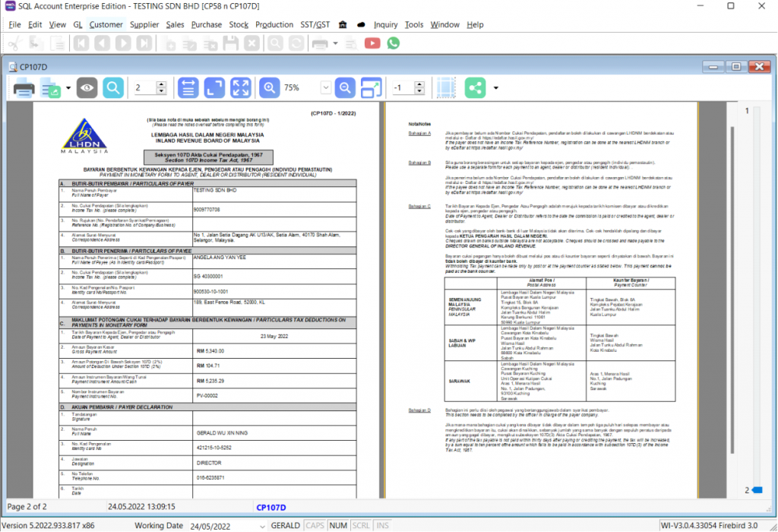Click the teal search text icon

(113, 88)
